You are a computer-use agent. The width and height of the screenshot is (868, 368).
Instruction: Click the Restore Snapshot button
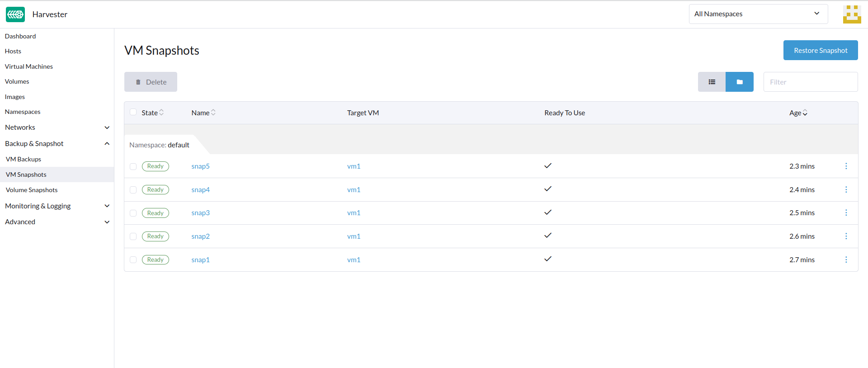point(820,50)
